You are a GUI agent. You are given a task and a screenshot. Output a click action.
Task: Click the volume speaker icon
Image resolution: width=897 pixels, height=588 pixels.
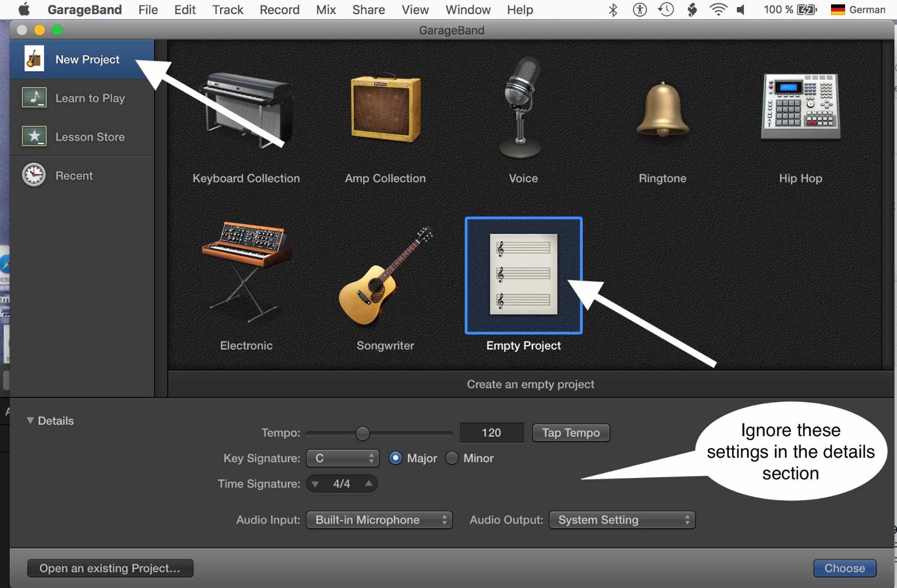point(741,10)
